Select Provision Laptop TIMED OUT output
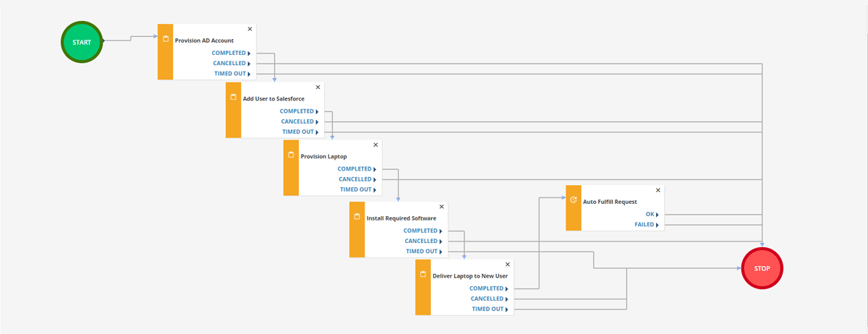 click(x=358, y=189)
